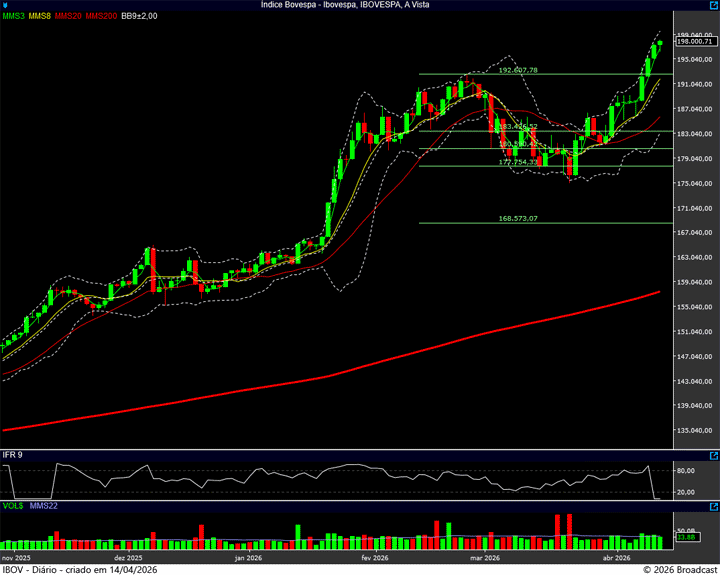Screen dimensions: 720x575
Task: Click the current price tag 198.000,71
Action: click(695, 41)
